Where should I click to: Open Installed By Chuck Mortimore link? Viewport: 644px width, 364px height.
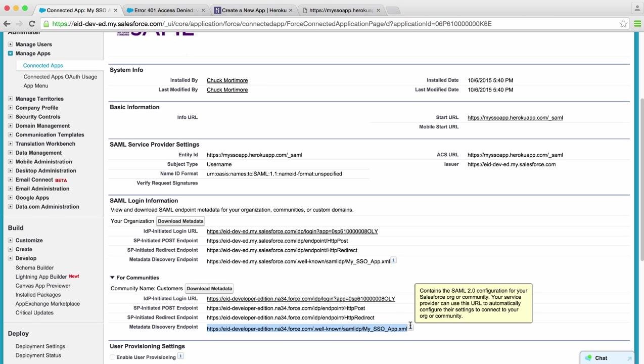[x=227, y=80]
